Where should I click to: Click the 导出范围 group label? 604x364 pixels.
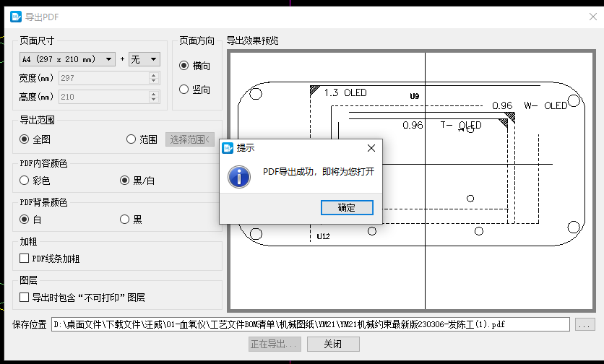click(x=37, y=120)
